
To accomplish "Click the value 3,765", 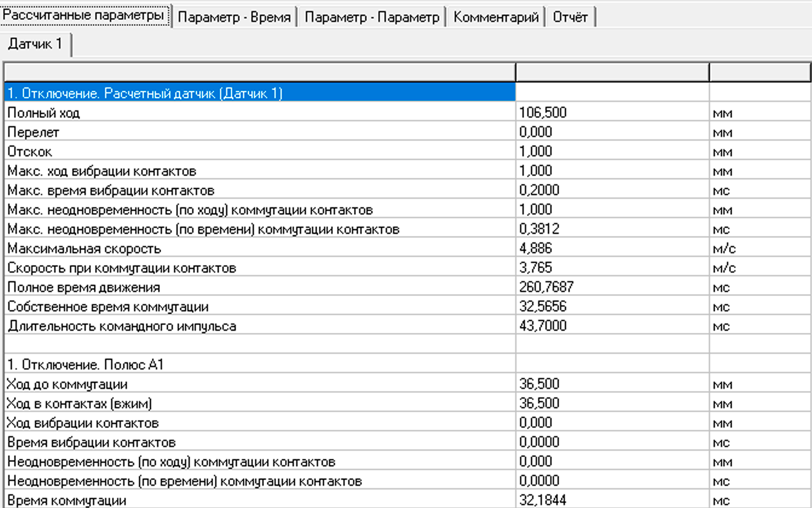I will 535,268.
